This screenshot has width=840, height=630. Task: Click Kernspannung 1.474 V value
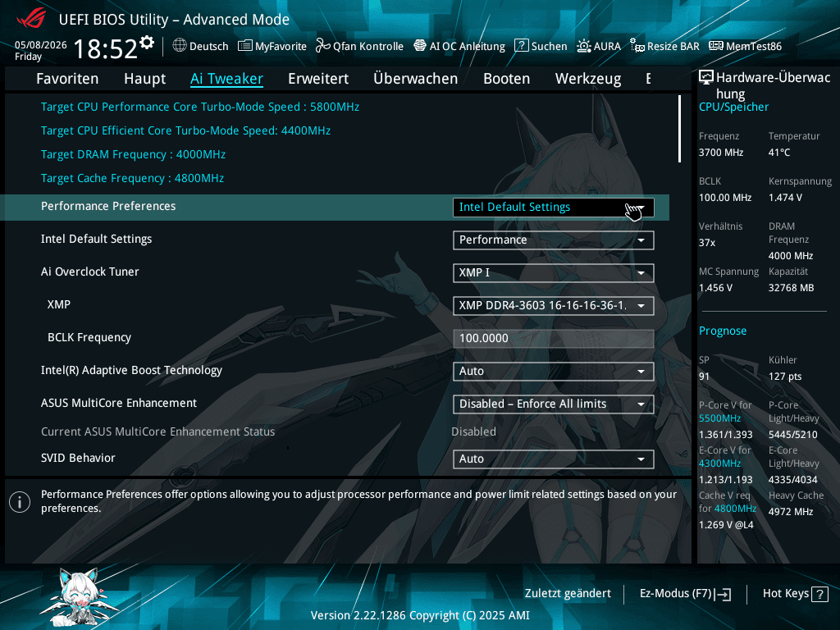point(785,198)
